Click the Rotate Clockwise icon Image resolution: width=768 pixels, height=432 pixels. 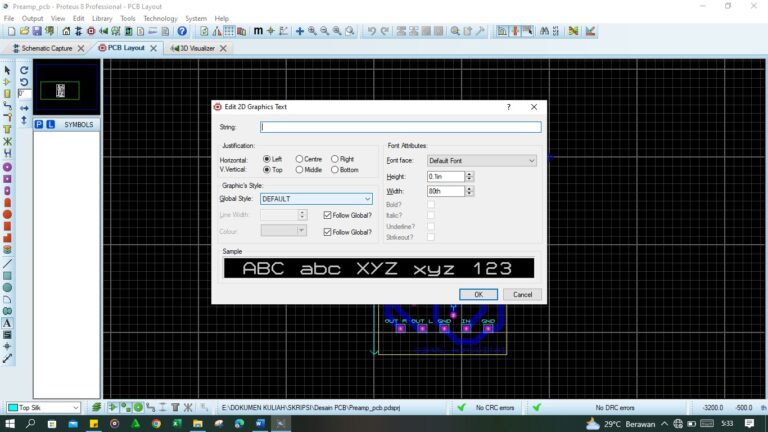[x=24, y=70]
